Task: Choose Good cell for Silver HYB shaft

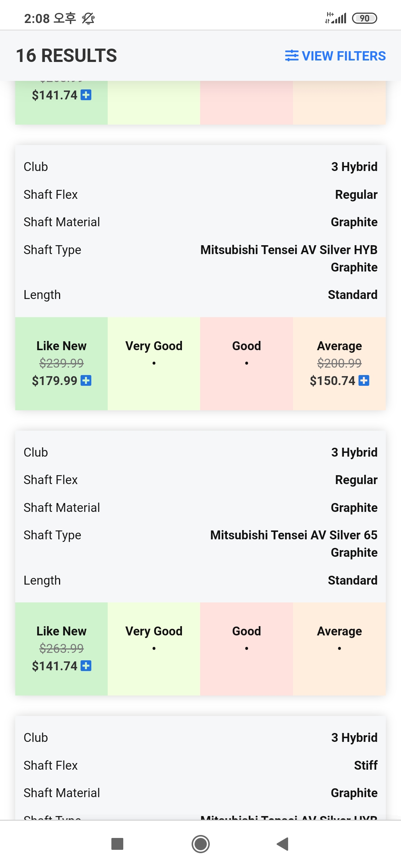Action: (247, 363)
